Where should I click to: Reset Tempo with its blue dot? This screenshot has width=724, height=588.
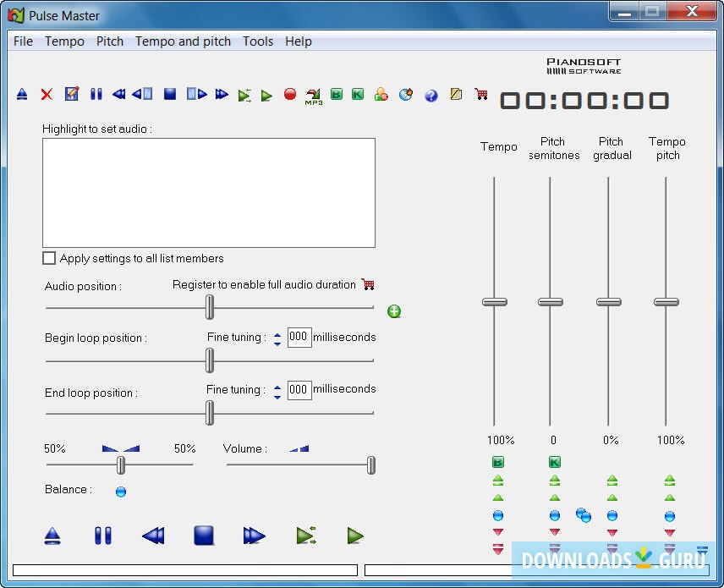pos(497,515)
